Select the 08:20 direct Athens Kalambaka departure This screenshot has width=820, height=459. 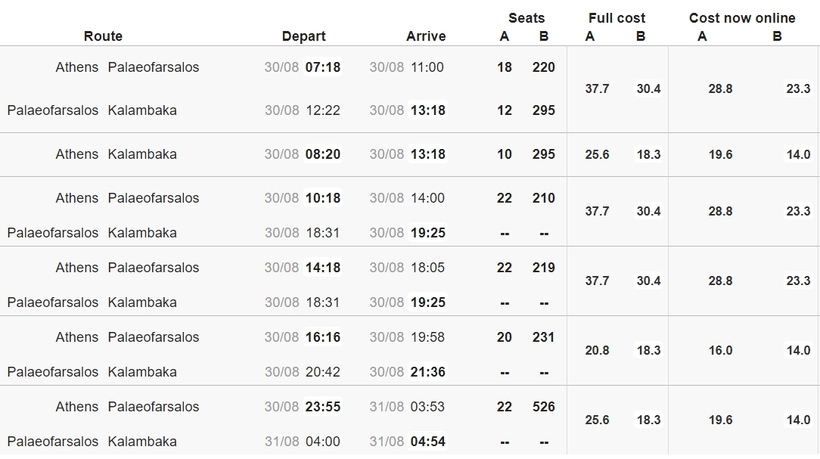[x=323, y=154]
